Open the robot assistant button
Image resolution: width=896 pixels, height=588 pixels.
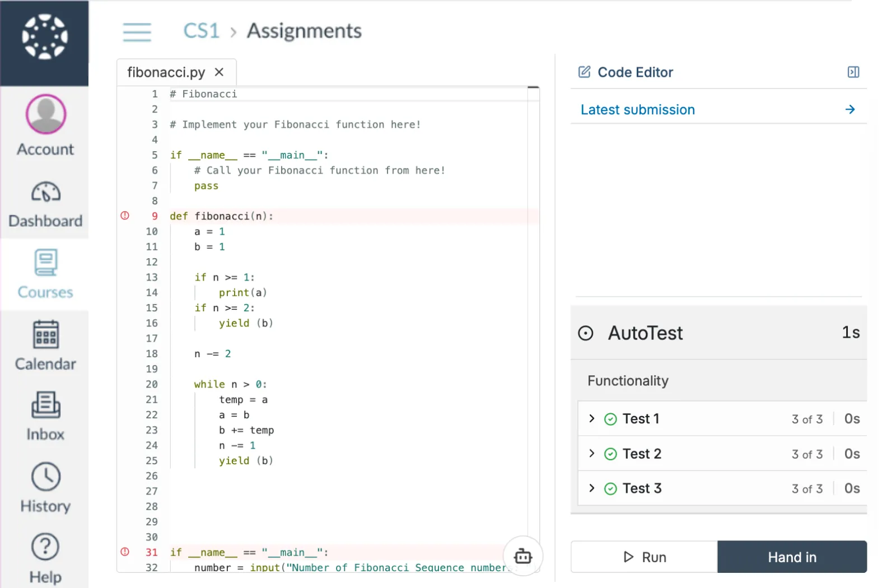click(523, 556)
